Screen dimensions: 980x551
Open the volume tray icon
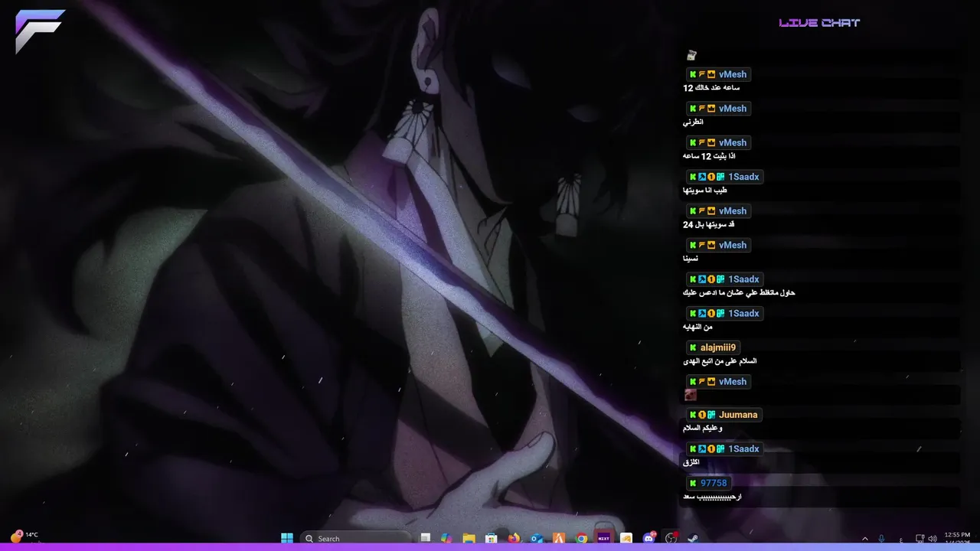(x=933, y=539)
